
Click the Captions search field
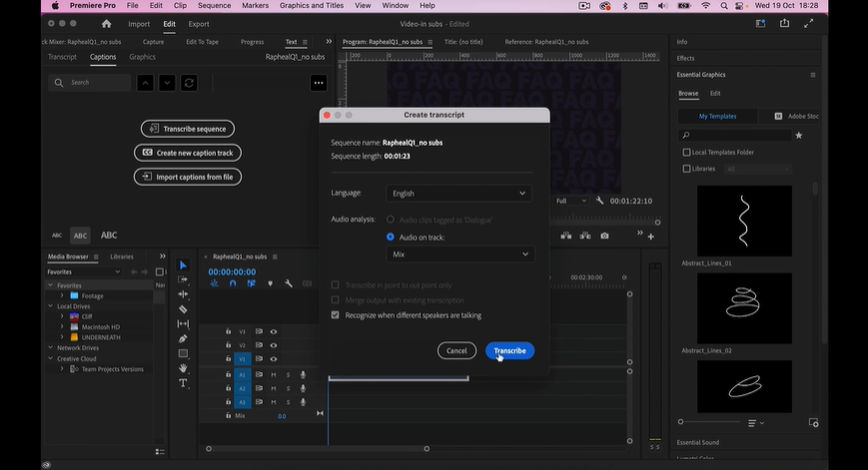(x=90, y=83)
